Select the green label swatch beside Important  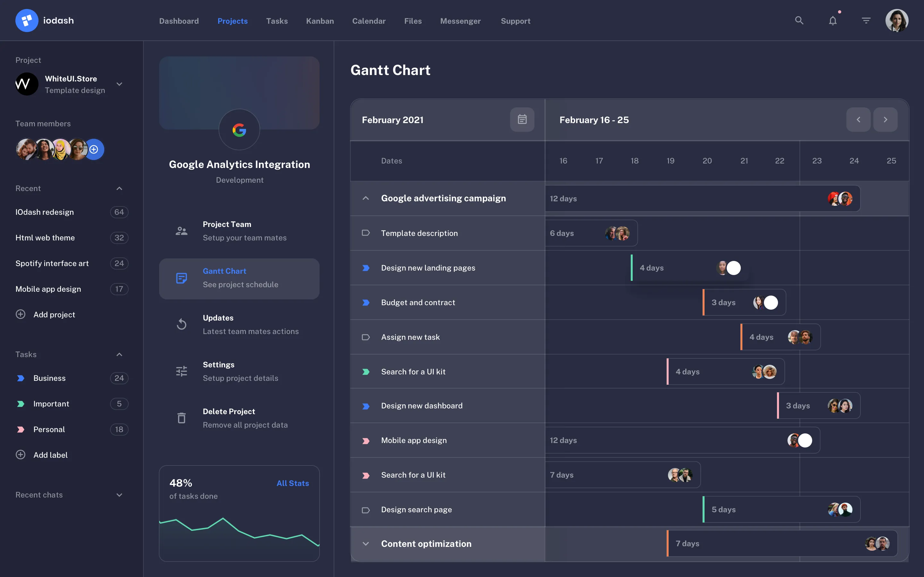pos(21,404)
